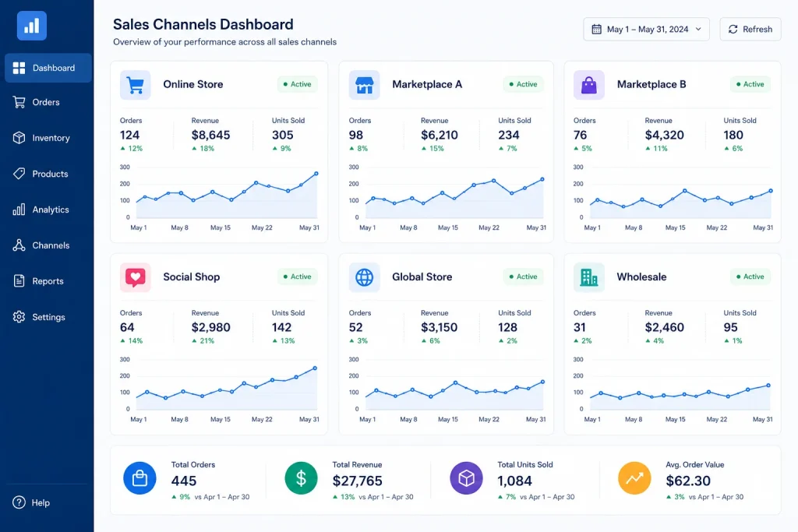Open the Inventory section
The height and width of the screenshot is (532, 798).
click(51, 138)
